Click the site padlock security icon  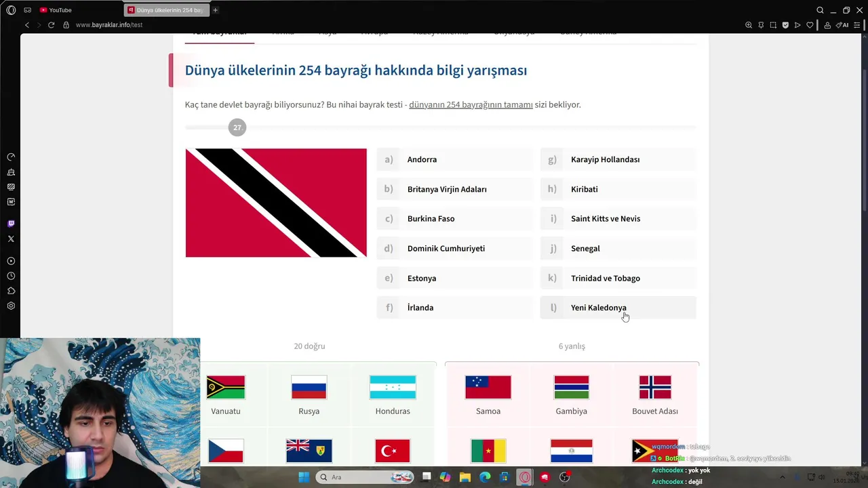[66, 25]
